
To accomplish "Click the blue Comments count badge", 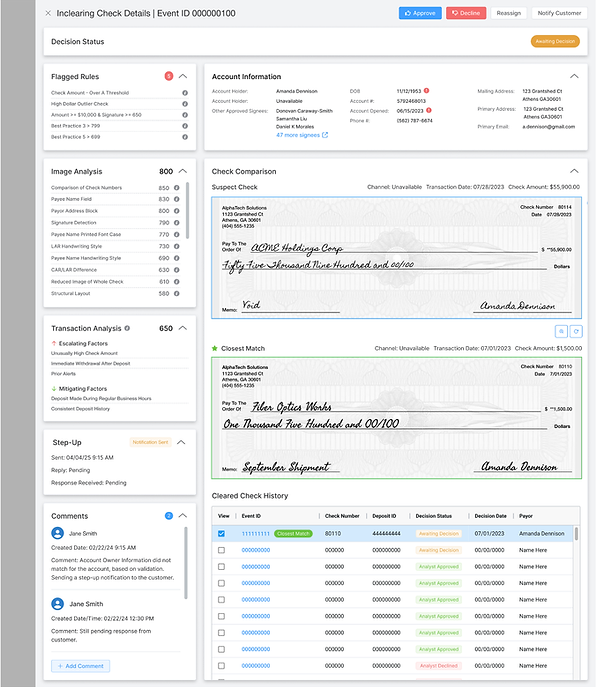I will pyautogui.click(x=169, y=516).
